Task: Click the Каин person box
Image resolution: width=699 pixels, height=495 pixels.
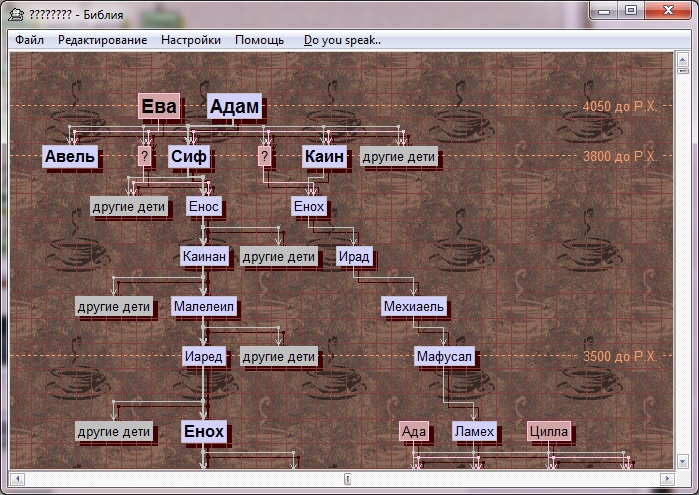Action: pos(324,157)
